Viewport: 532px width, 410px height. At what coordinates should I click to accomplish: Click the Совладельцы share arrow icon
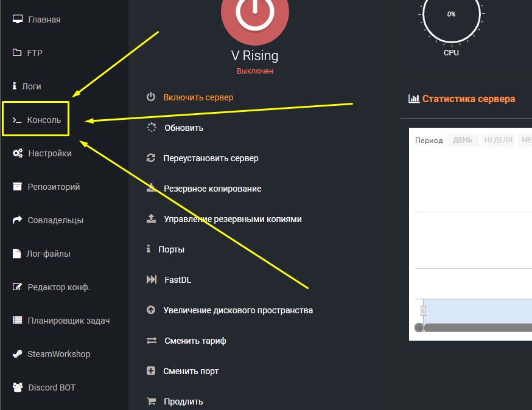[17, 220]
